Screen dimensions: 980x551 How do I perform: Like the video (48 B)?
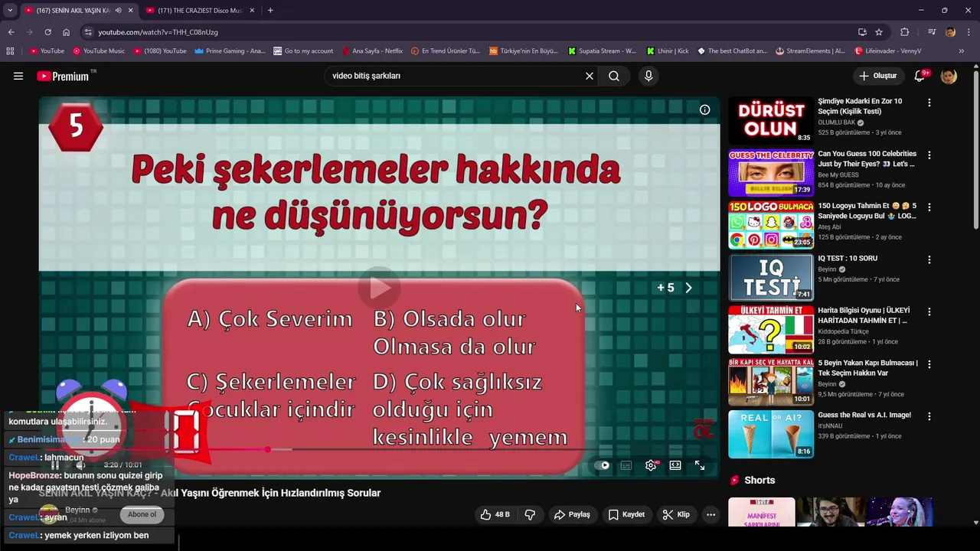[495, 514]
